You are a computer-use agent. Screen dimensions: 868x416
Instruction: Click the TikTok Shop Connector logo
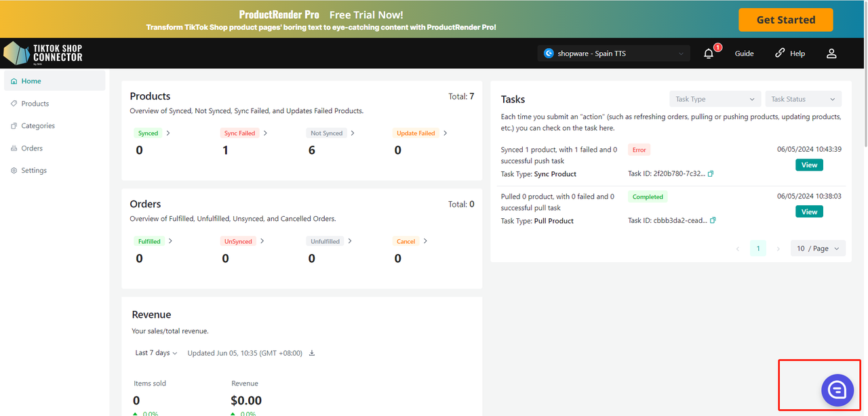tap(43, 53)
